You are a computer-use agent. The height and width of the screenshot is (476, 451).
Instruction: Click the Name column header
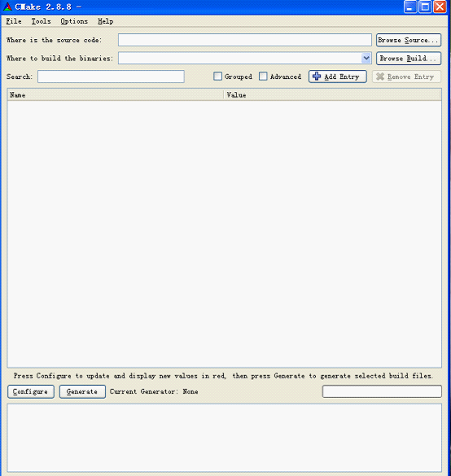116,95
